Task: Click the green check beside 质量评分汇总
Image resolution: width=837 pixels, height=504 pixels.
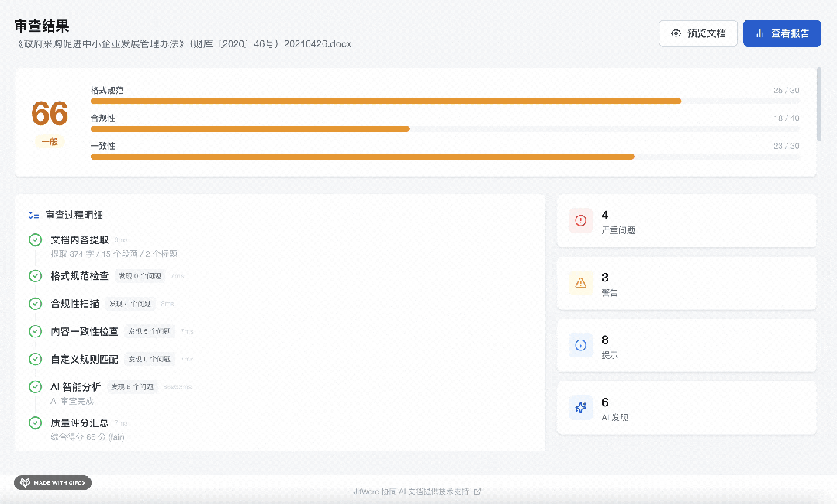Action: [35, 423]
